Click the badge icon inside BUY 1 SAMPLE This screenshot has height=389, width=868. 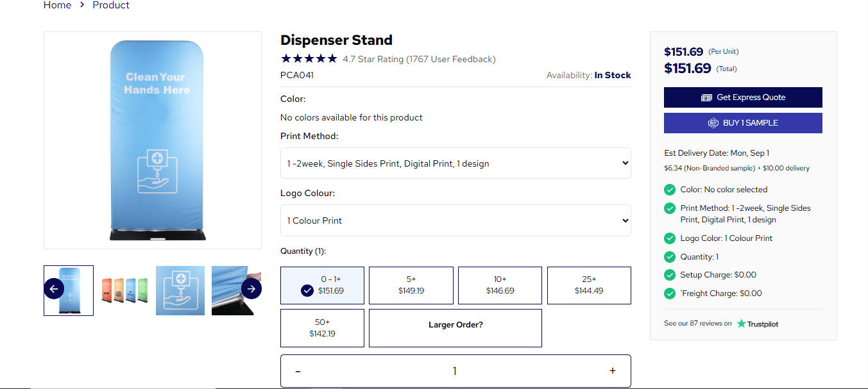(x=713, y=122)
